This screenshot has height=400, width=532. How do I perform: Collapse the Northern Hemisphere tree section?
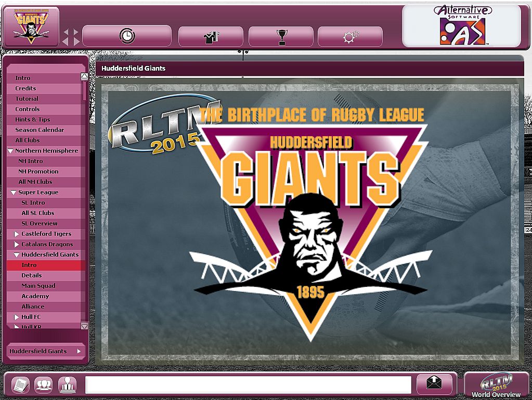point(10,151)
